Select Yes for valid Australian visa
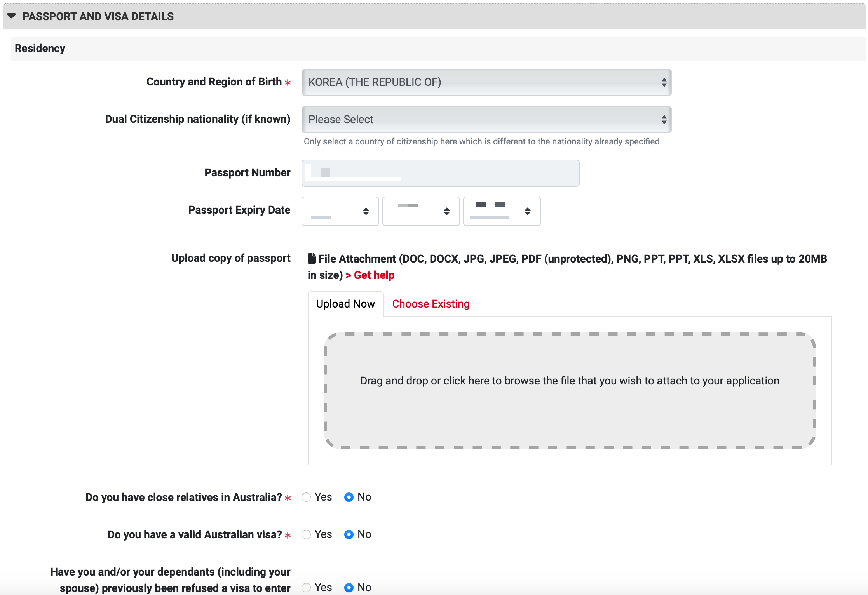Screen dimensions: 868x595 (x=306, y=534)
